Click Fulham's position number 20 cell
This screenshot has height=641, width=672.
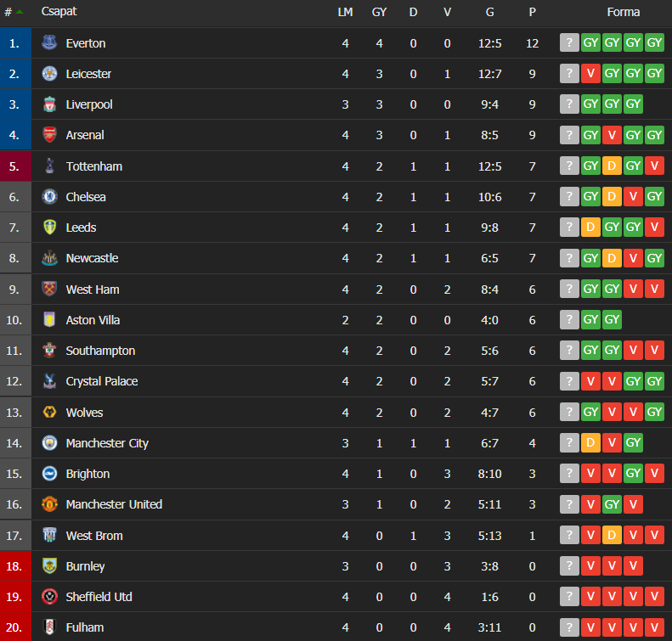click(15, 627)
